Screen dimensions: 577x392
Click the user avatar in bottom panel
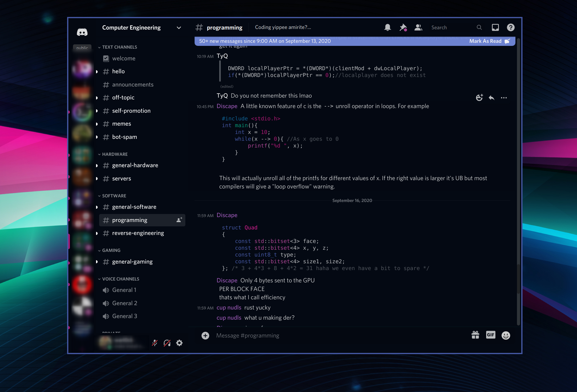click(105, 342)
